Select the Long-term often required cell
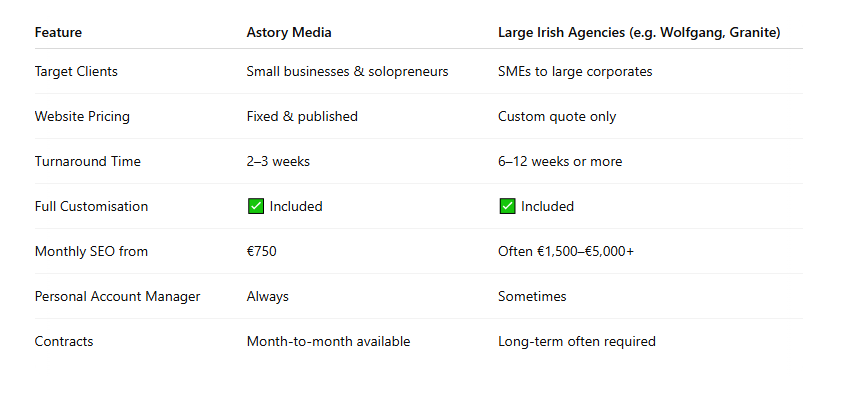851x408 pixels. click(577, 342)
